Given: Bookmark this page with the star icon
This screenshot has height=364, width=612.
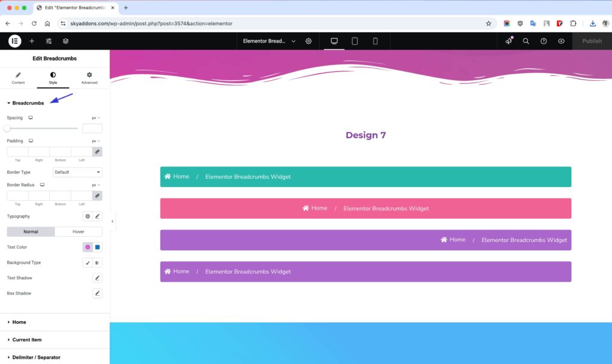Looking at the screenshot, I should point(488,23).
